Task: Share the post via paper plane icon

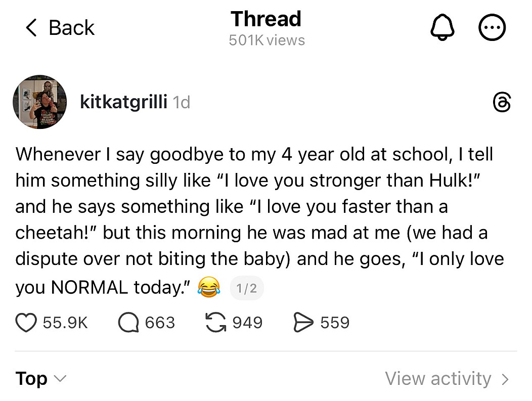Action: pyautogui.click(x=303, y=323)
